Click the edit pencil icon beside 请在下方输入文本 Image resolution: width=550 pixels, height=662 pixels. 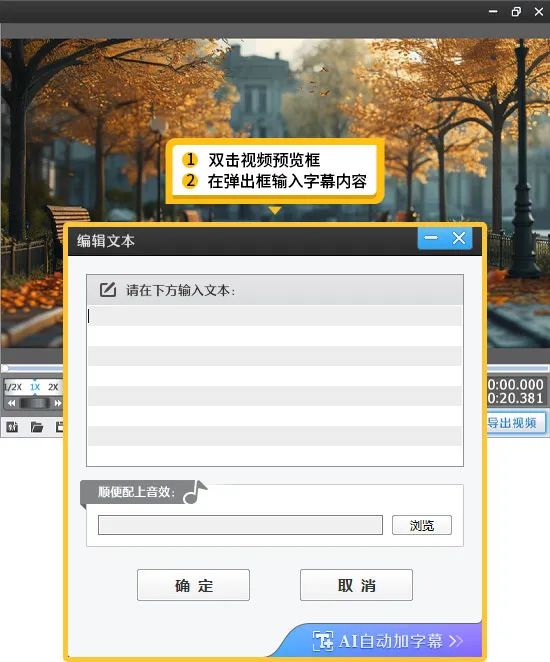tap(108, 290)
